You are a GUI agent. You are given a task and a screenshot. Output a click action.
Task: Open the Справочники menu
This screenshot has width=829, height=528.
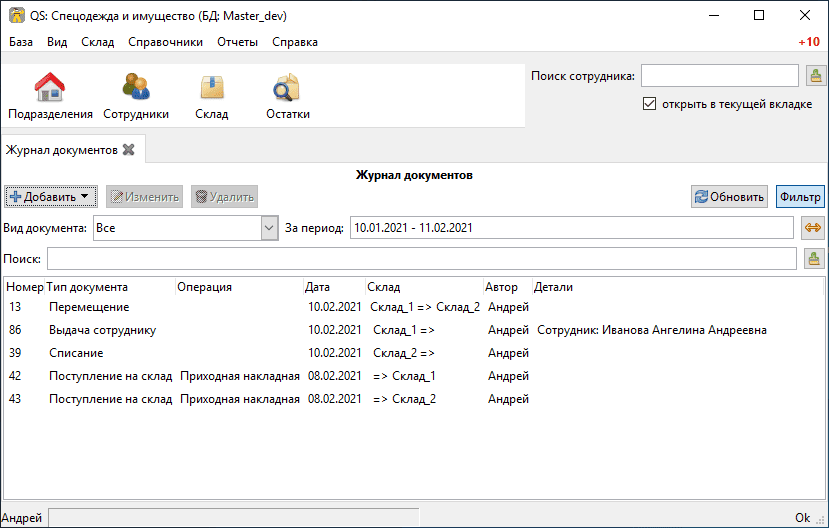165,42
